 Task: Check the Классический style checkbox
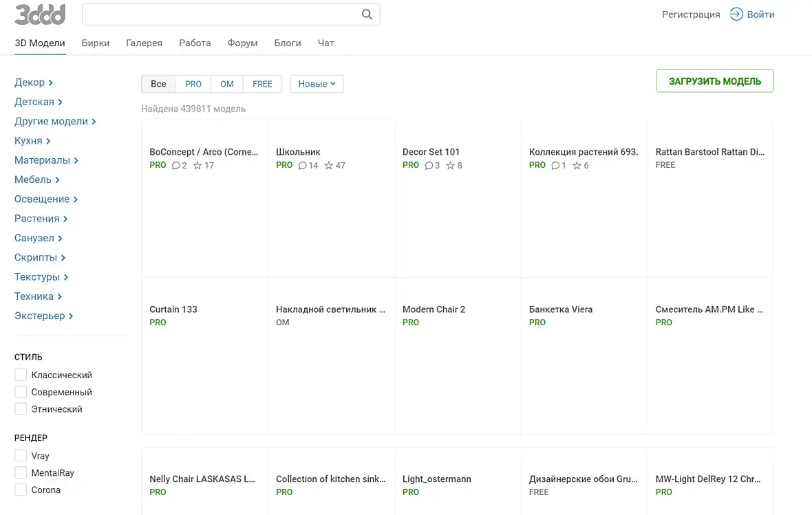pos(21,375)
